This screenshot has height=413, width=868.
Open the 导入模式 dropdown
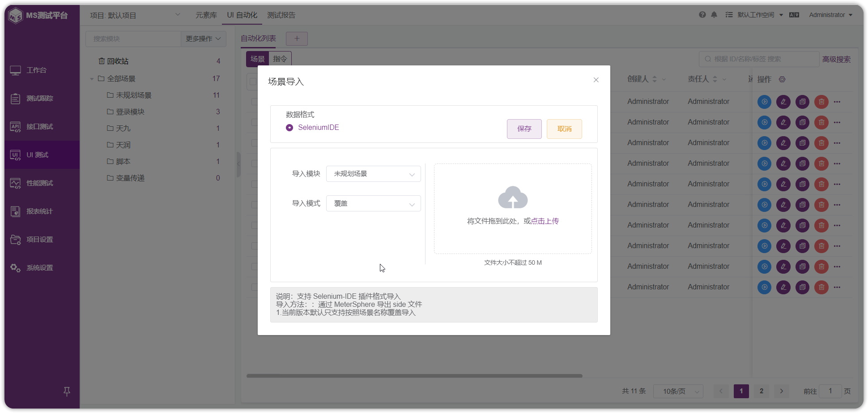coord(374,203)
